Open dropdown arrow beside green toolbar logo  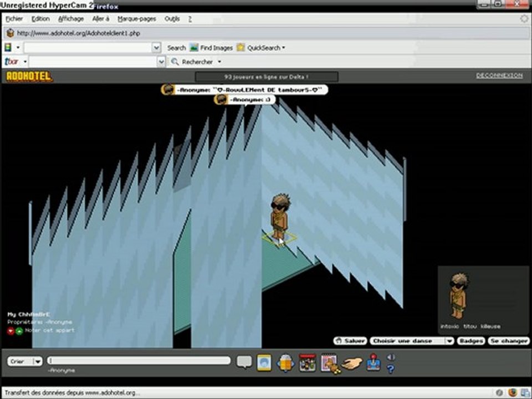pos(18,48)
